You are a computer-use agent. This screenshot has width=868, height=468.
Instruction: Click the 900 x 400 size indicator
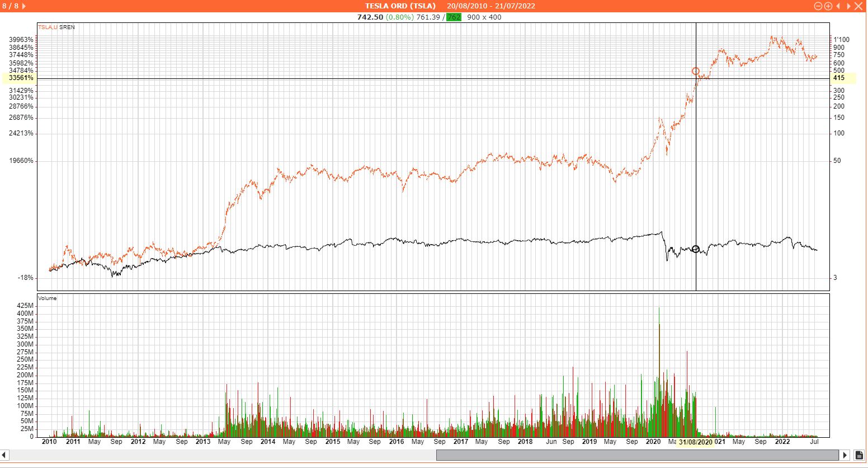(x=484, y=17)
